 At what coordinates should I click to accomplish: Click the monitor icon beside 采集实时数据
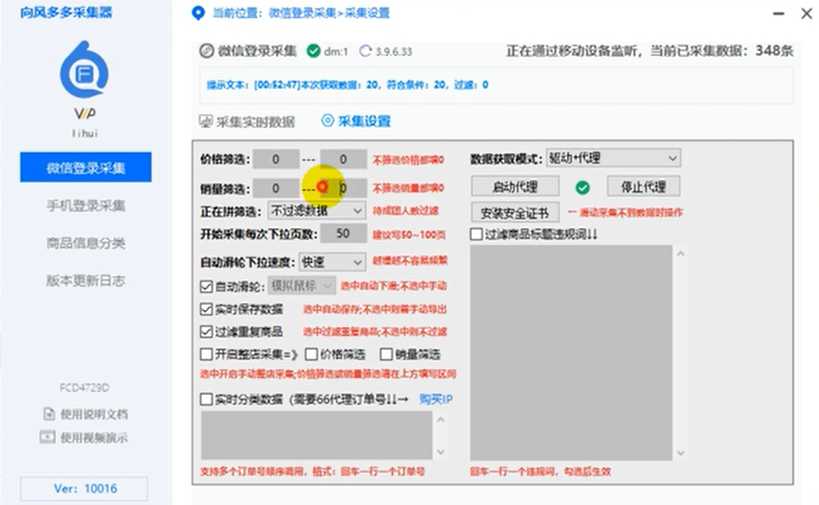pyautogui.click(x=206, y=122)
